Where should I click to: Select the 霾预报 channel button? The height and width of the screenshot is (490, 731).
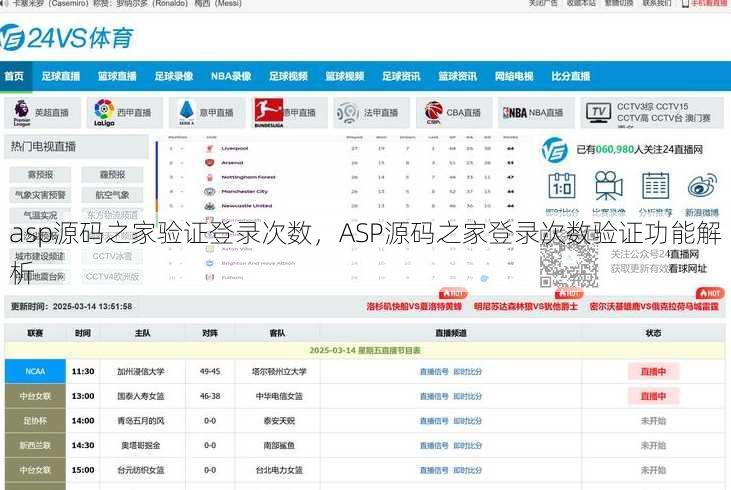click(112, 175)
